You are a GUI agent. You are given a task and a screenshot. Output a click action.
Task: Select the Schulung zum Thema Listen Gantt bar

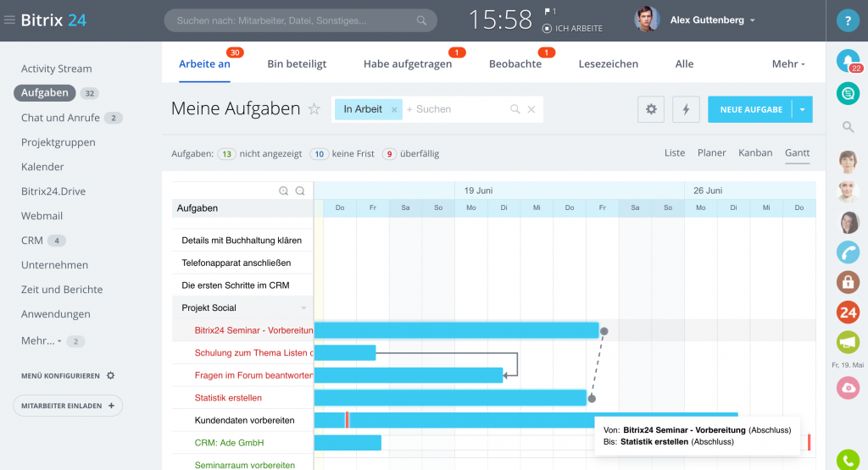click(x=345, y=353)
